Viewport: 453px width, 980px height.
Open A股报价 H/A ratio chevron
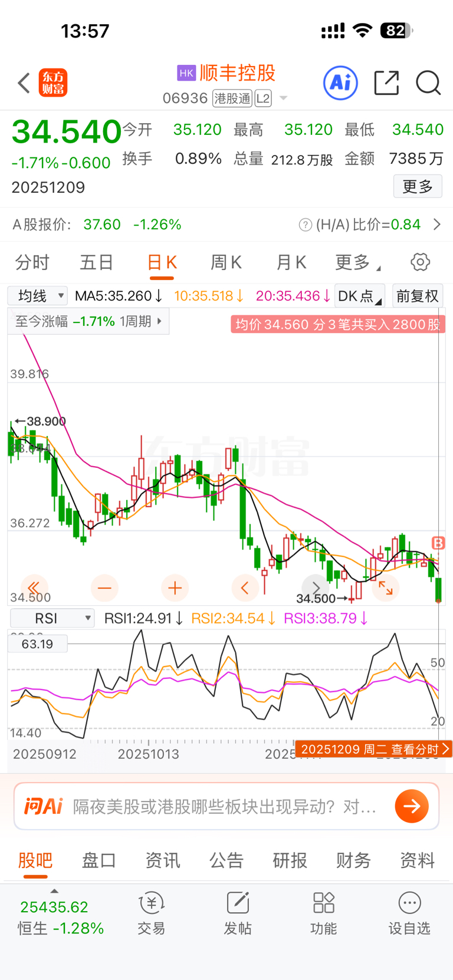(x=436, y=225)
